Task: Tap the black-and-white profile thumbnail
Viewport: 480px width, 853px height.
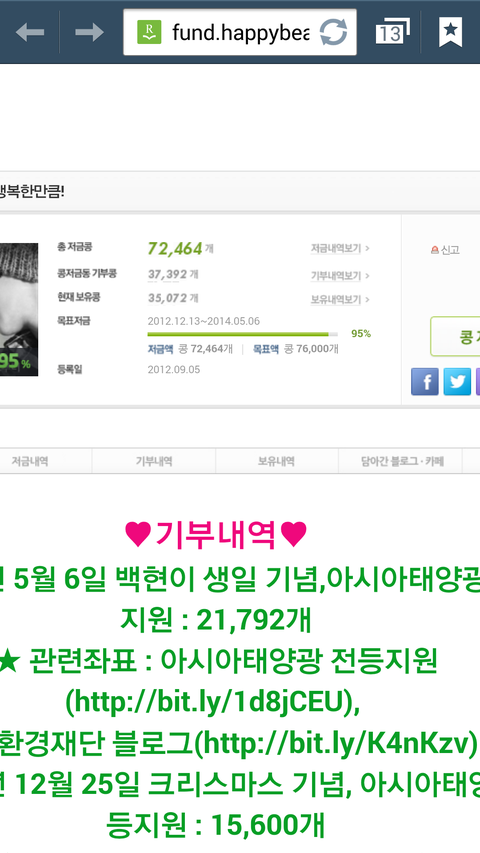Action: point(19,310)
